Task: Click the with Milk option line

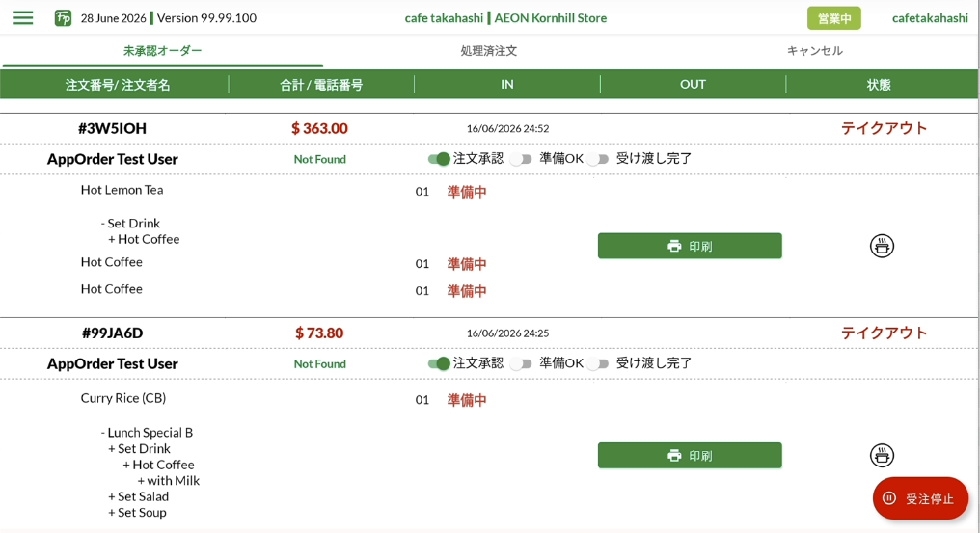Action: [169, 481]
